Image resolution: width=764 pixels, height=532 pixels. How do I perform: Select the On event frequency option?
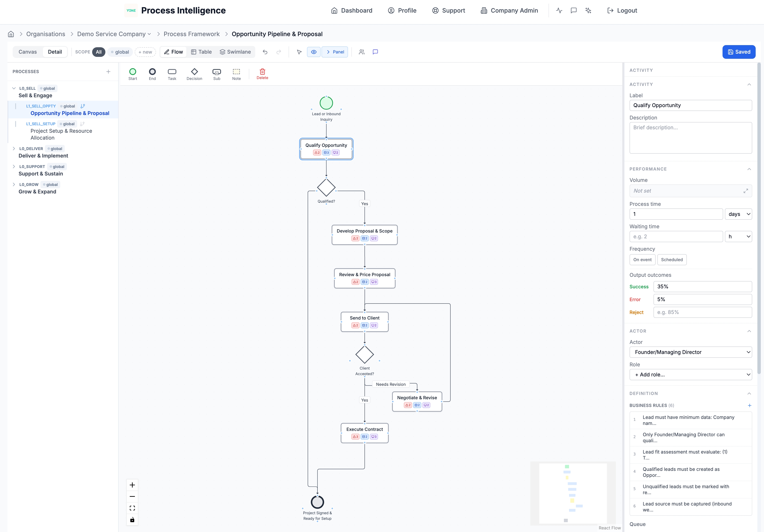[x=642, y=259]
